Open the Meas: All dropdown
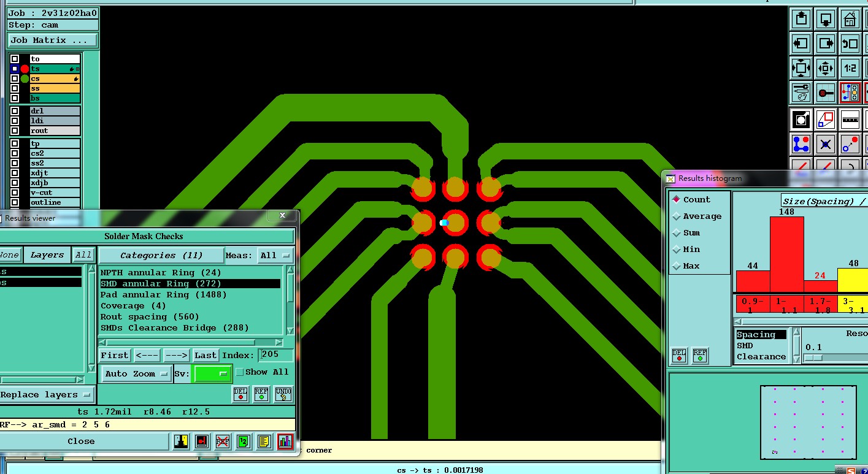The width and height of the screenshot is (868, 474). click(x=276, y=255)
